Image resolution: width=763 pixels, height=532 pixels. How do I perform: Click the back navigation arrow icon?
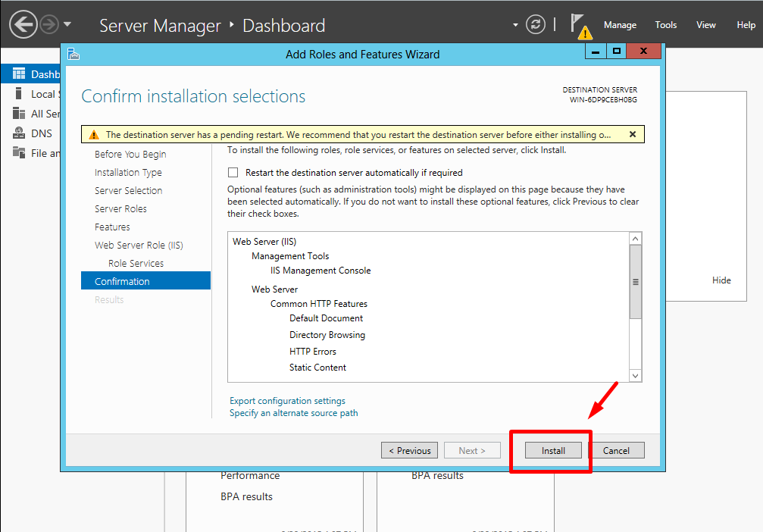click(x=23, y=24)
